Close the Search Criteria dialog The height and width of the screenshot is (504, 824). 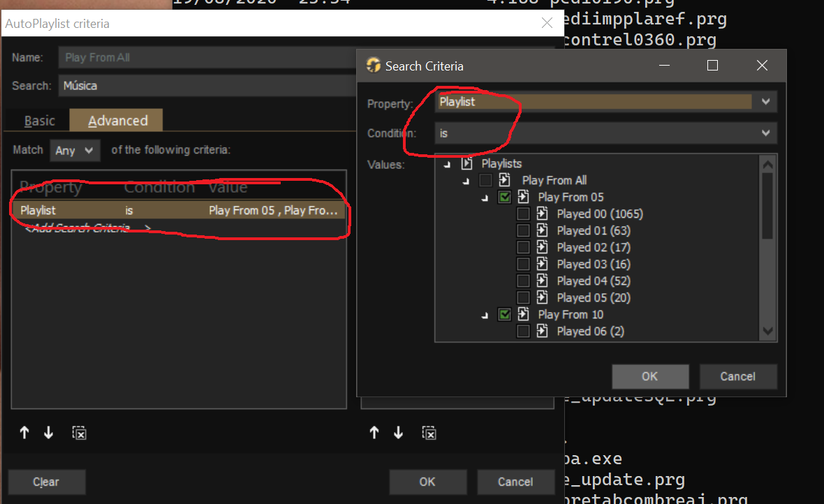[x=762, y=65]
